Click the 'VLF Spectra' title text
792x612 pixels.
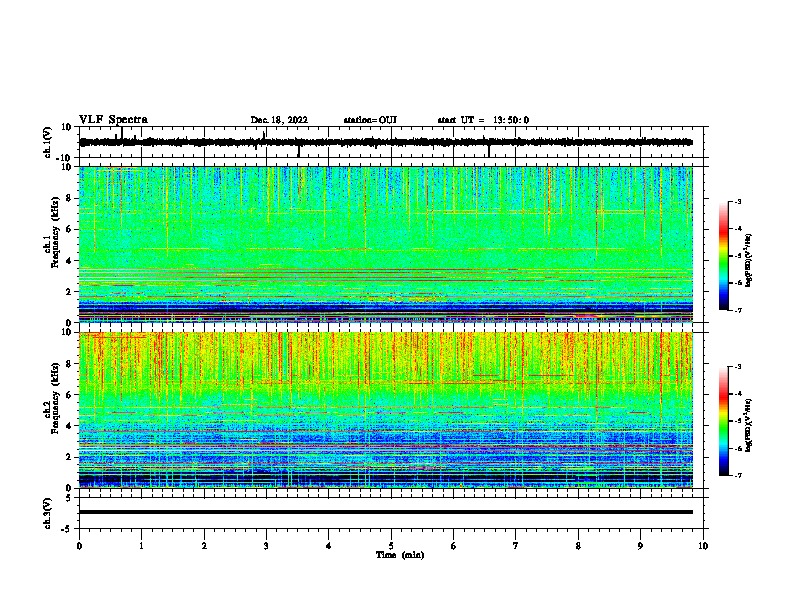113,120
